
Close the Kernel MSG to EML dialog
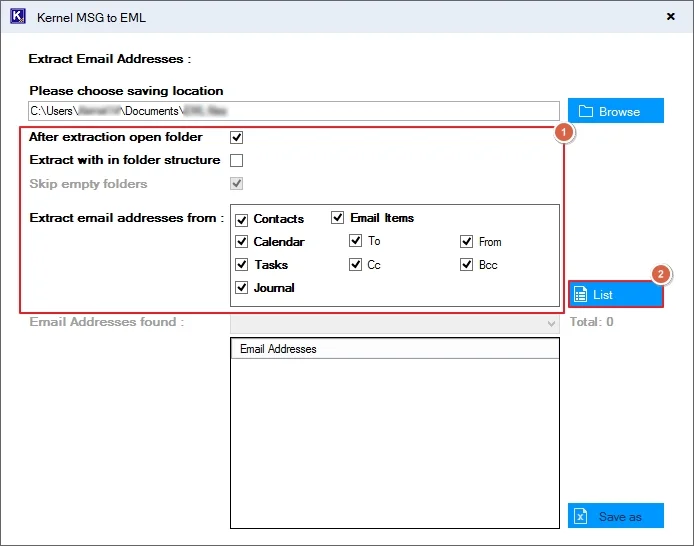pos(668,17)
